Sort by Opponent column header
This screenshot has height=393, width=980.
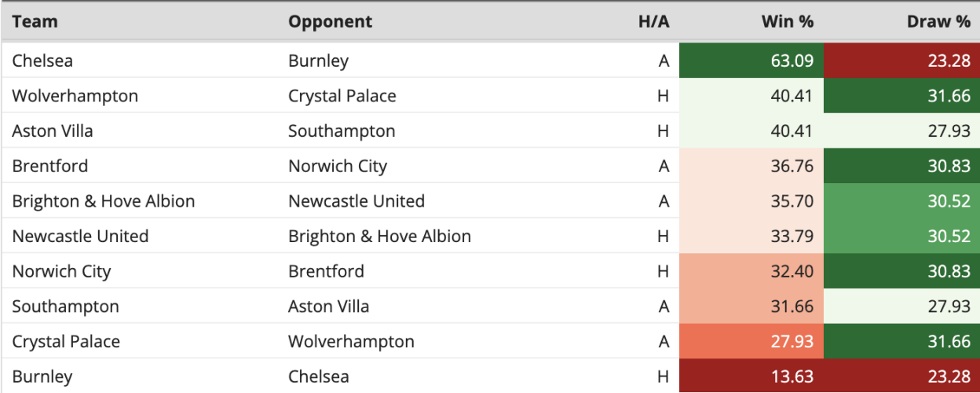coord(330,21)
